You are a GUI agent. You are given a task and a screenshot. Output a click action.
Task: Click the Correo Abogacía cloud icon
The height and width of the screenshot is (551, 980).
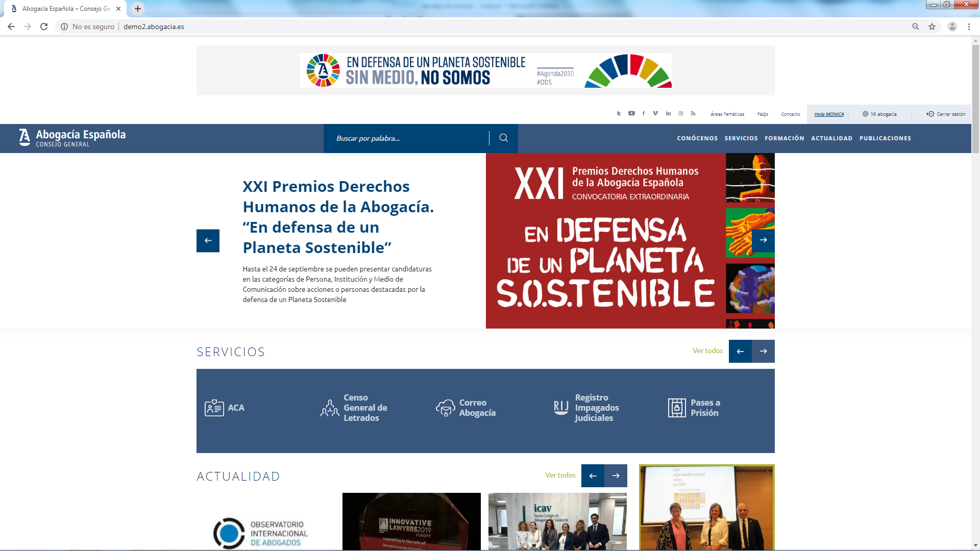(x=446, y=408)
